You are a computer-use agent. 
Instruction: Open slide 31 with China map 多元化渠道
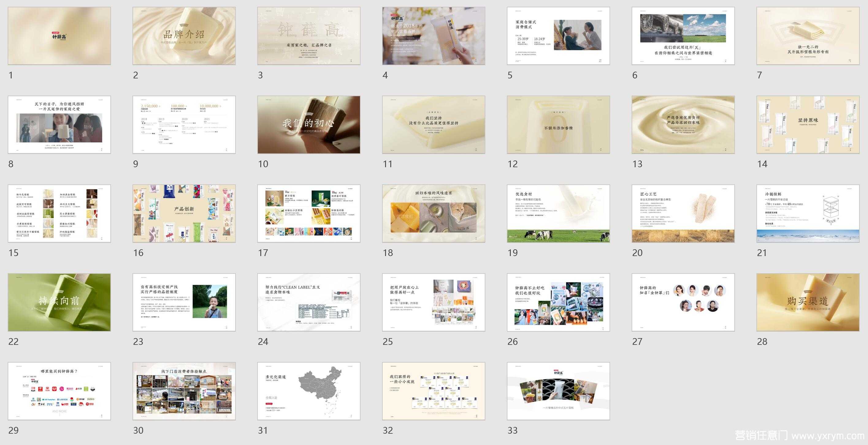309,391
